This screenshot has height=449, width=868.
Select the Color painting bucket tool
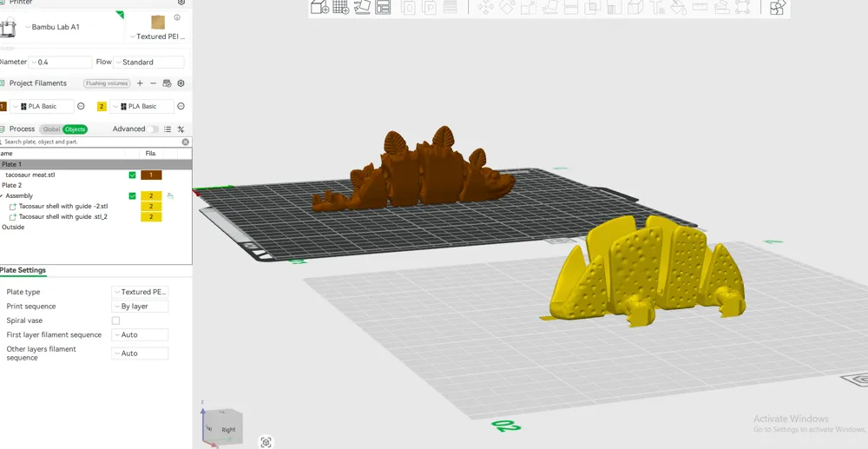[x=678, y=7]
